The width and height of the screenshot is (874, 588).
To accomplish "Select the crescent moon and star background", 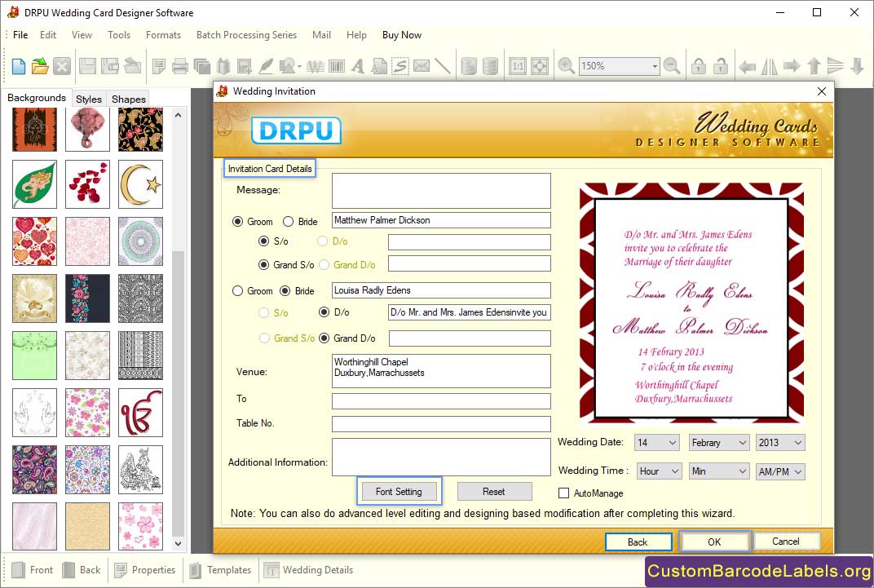I will (x=140, y=184).
